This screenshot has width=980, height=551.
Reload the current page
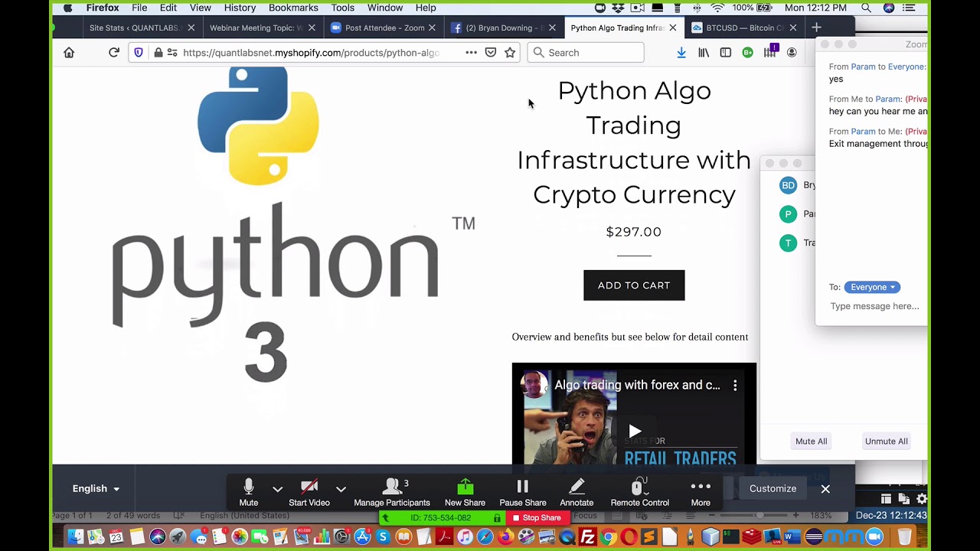point(114,53)
